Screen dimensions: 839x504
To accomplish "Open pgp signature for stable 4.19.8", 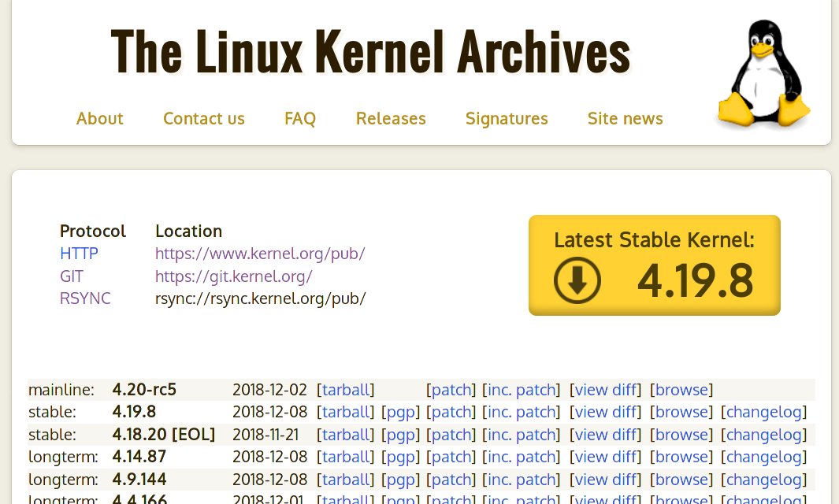I will coord(401,413).
